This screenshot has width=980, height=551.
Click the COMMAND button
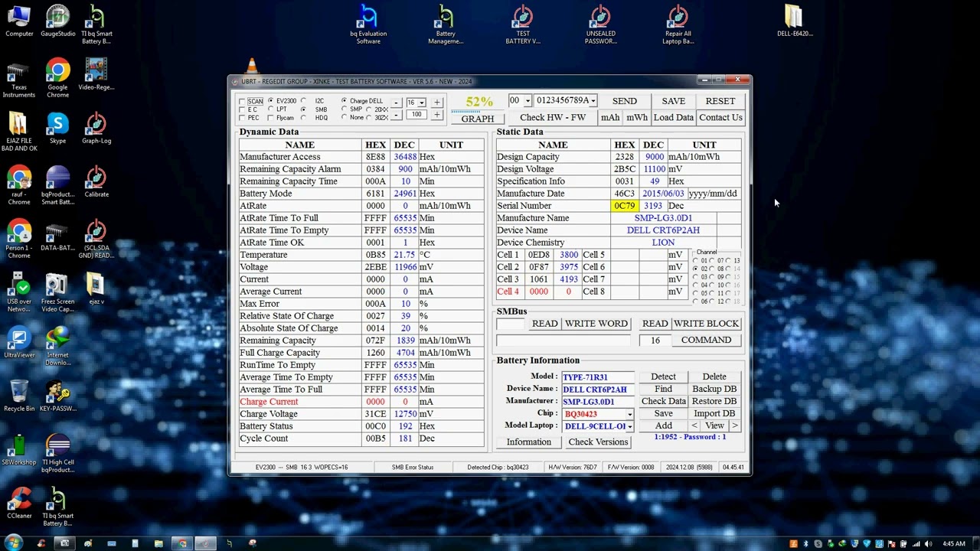point(706,340)
